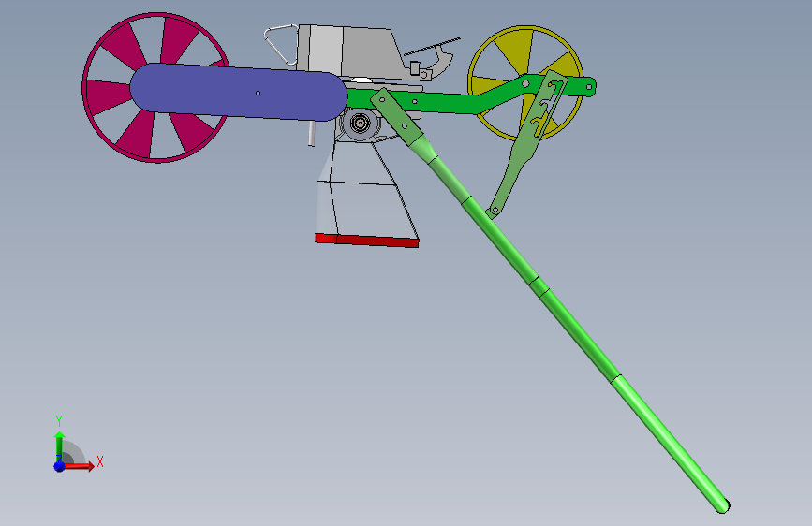Click the green Y axis arrow of triad
This screenshot has width=812, height=526.
point(59,446)
